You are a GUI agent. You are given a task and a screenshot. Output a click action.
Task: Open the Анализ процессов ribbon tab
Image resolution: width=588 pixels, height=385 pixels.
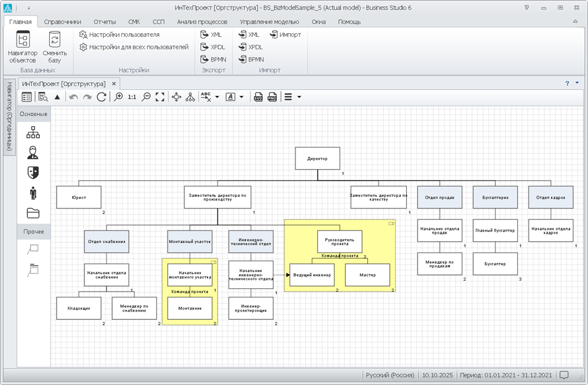pyautogui.click(x=202, y=22)
